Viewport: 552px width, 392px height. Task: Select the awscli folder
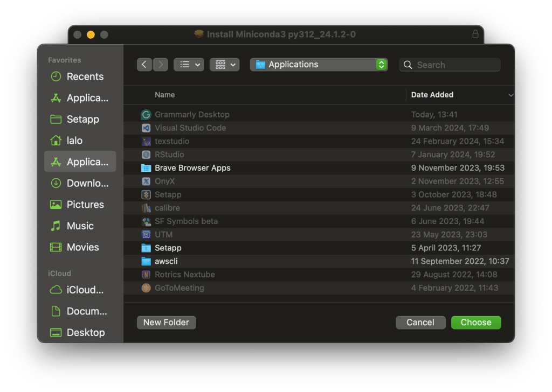coord(165,261)
